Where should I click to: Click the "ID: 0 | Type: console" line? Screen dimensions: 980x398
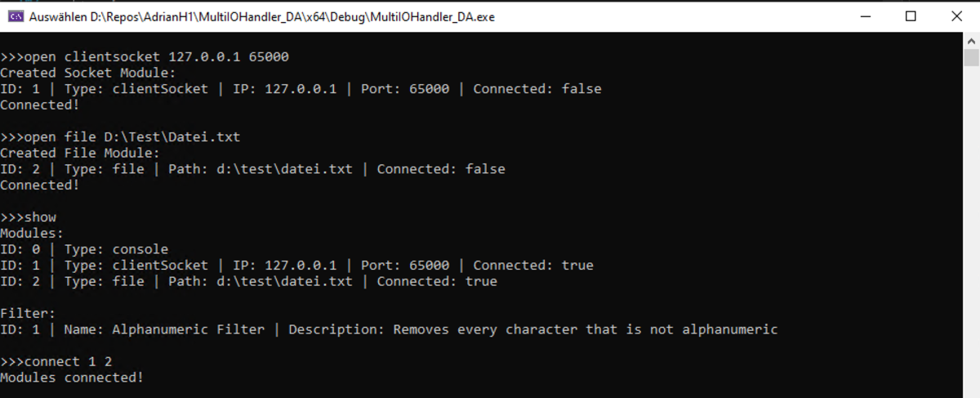coord(84,249)
